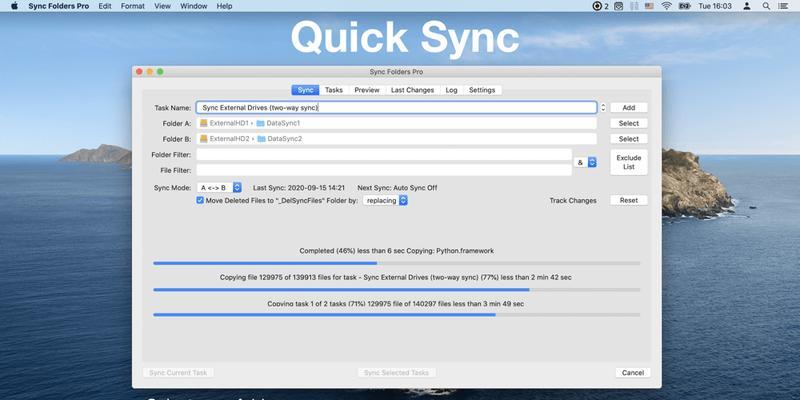
Task: Click the 71% overall tasks progress bar
Action: click(396, 315)
